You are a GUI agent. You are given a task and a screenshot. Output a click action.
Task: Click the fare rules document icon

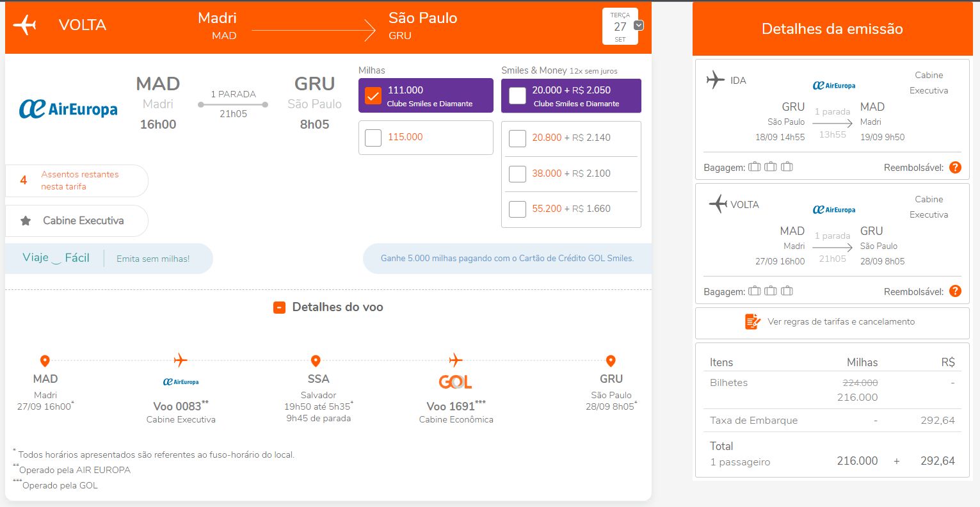click(x=752, y=321)
